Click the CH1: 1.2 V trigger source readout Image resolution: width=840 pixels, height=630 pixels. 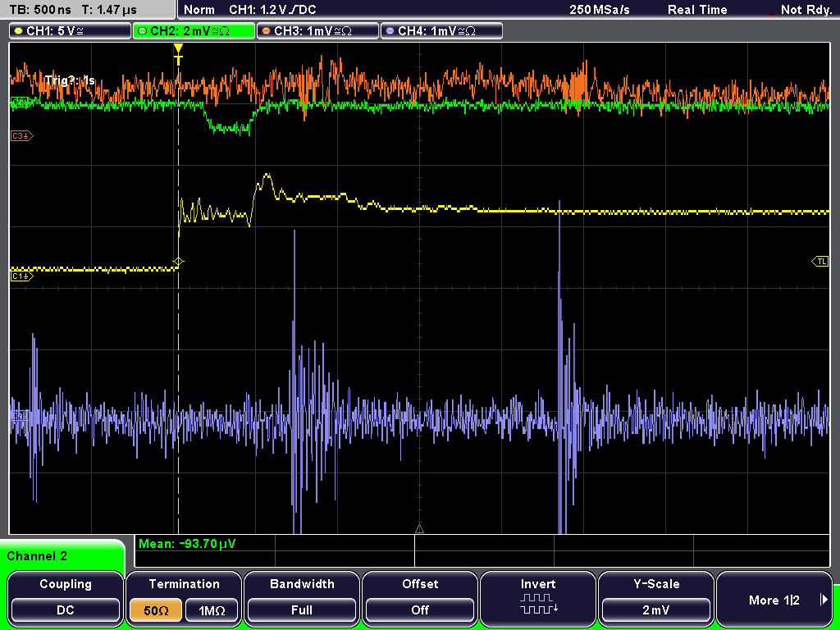tap(272, 10)
